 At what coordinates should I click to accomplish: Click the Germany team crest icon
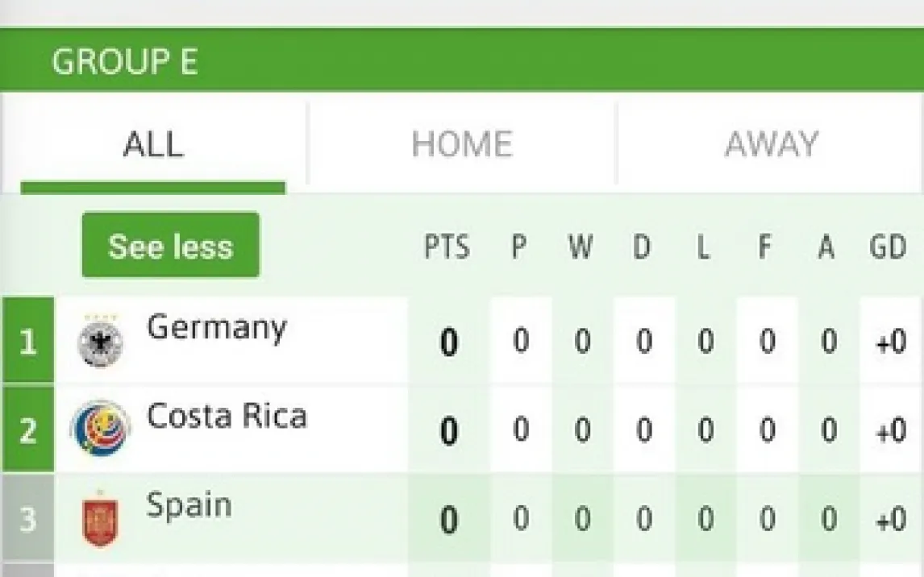[101, 341]
